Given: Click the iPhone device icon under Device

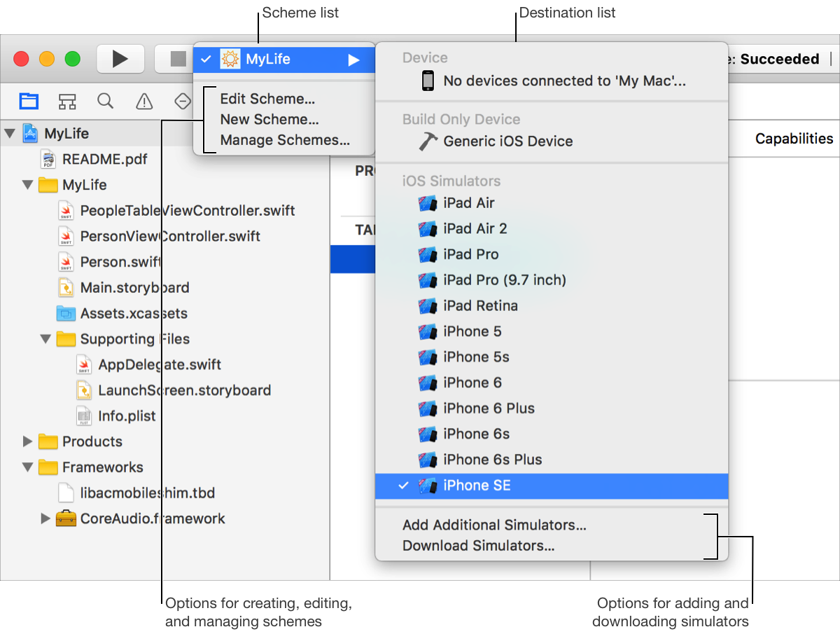Looking at the screenshot, I should pos(428,81).
